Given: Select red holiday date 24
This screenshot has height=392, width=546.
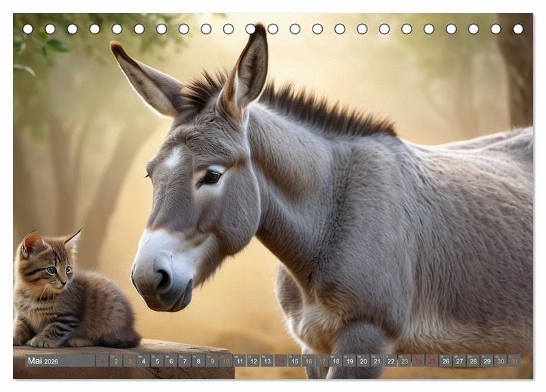Looking at the screenshot, I should point(418,361).
